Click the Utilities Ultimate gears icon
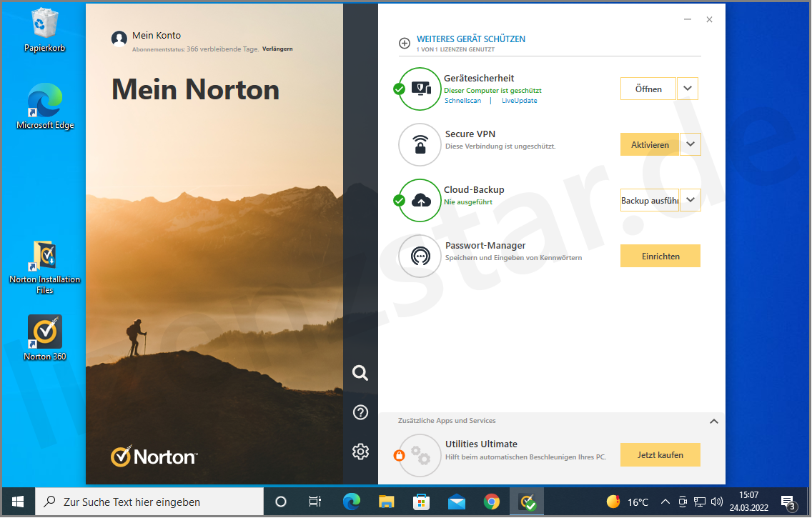The height and width of the screenshot is (518, 812). [x=419, y=454]
